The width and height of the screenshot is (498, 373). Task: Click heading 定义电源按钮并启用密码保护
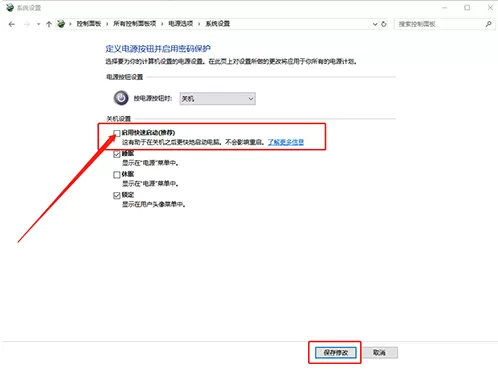click(158, 49)
